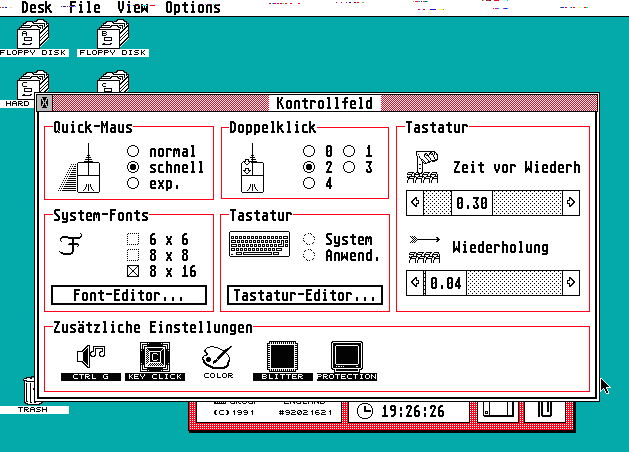Open the COLOR palette icon
The width and height of the screenshot is (629, 452).
(x=217, y=357)
